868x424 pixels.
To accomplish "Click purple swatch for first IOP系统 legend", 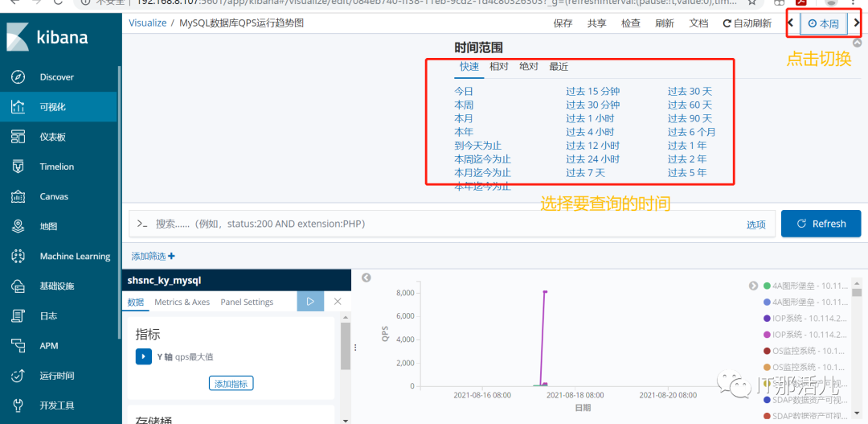I will (x=767, y=318).
